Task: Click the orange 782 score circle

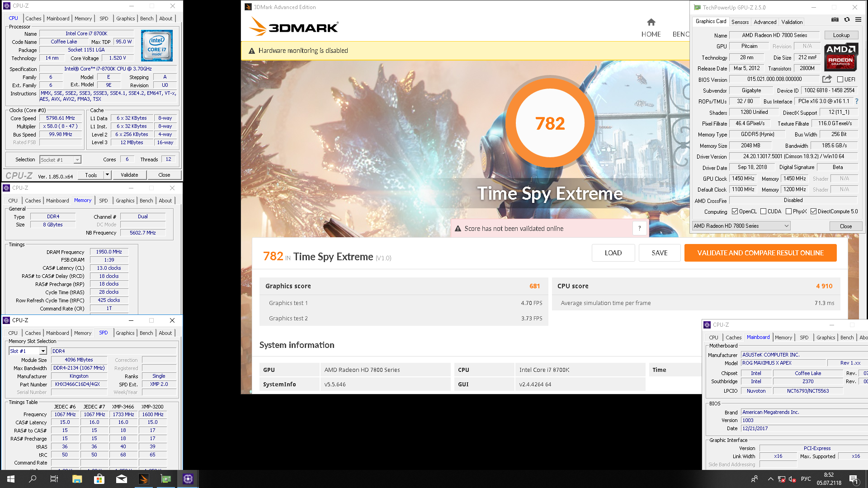Action: (550, 123)
